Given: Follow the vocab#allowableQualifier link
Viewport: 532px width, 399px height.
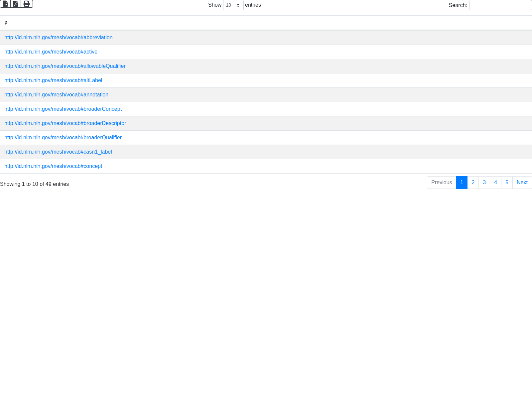Looking at the screenshot, I should pos(65,66).
